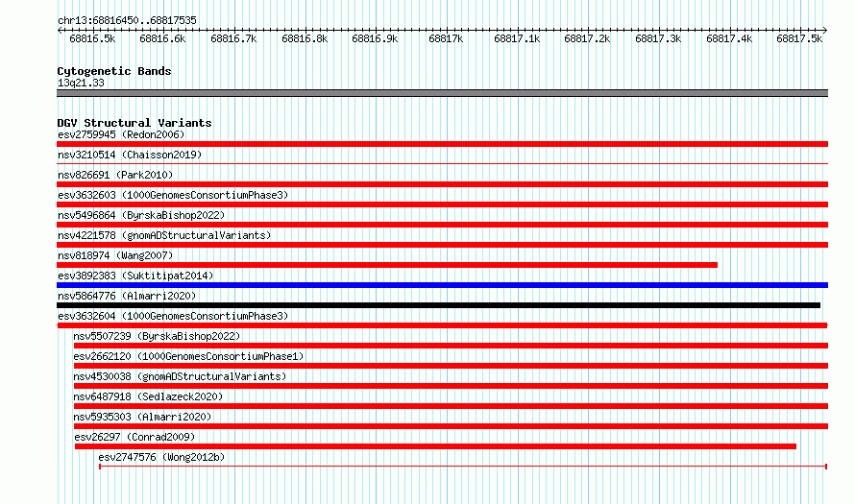Click the thin nsv3210514 variant line

point(442,163)
